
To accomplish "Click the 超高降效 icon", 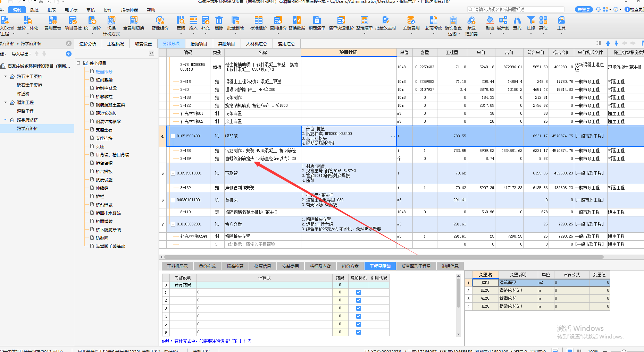I will coord(434,23).
